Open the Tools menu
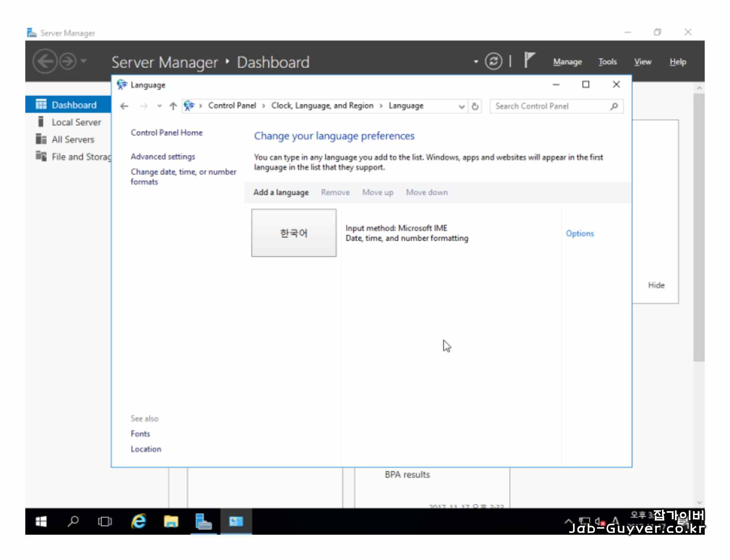 (x=607, y=62)
